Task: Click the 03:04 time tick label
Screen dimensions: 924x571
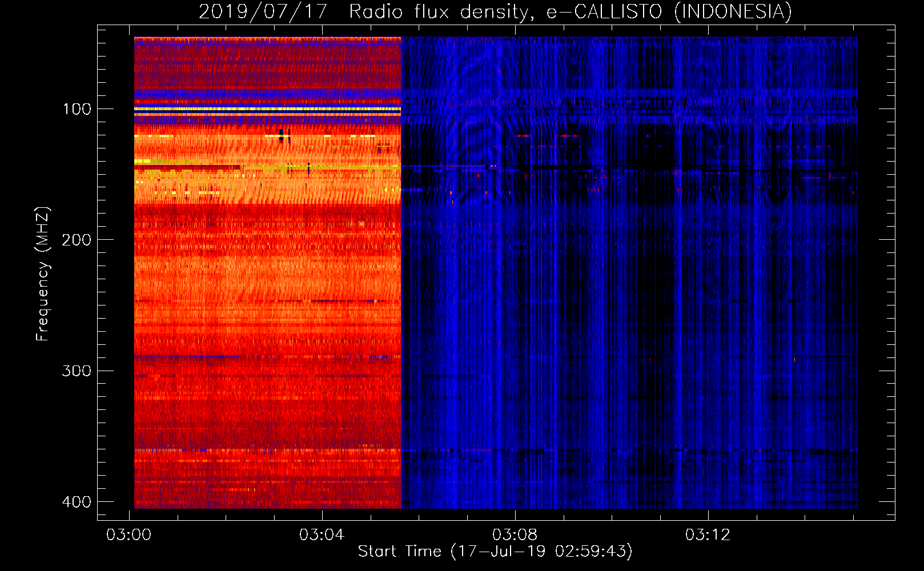Action: coord(322,534)
